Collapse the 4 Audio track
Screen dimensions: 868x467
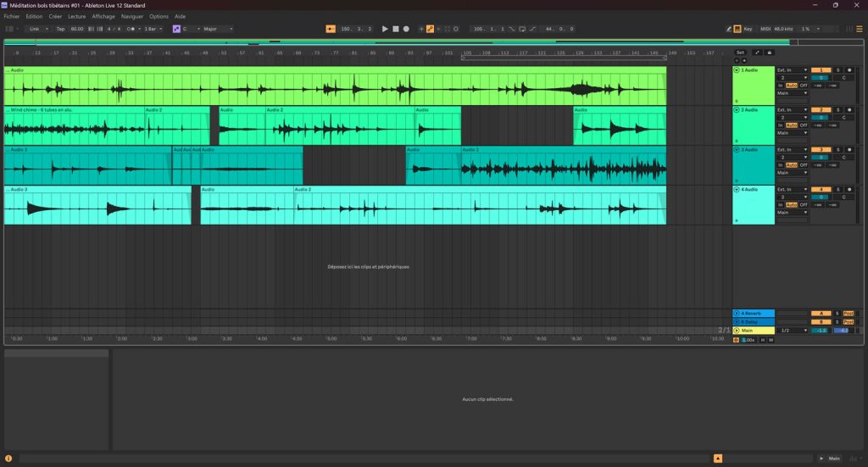click(x=737, y=190)
